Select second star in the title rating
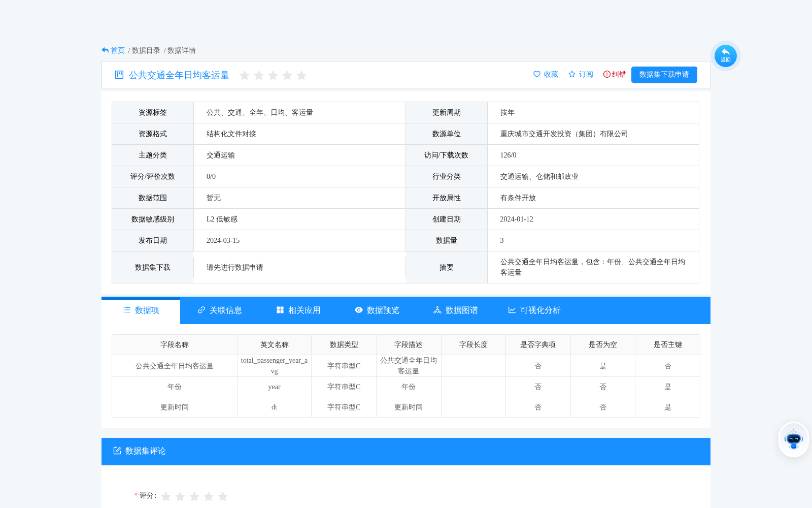The height and width of the screenshot is (508, 812). pyautogui.click(x=259, y=75)
